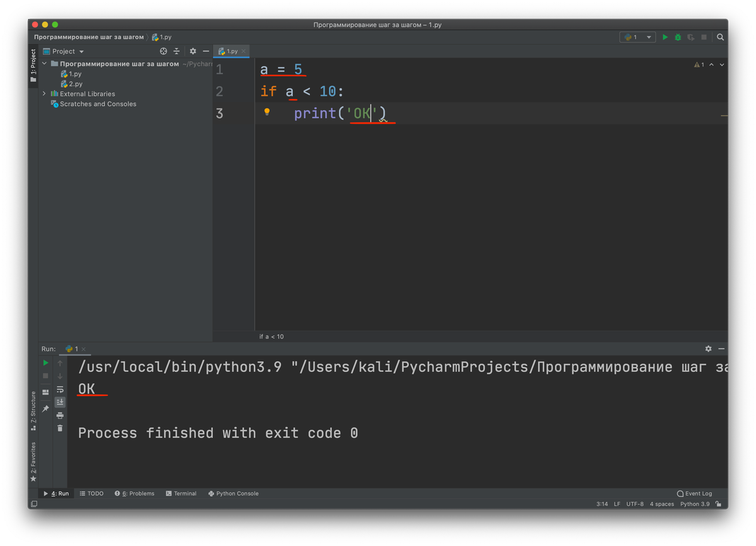This screenshot has height=546, width=756.
Task: Rerun the script in the Run panel
Action: (x=45, y=363)
